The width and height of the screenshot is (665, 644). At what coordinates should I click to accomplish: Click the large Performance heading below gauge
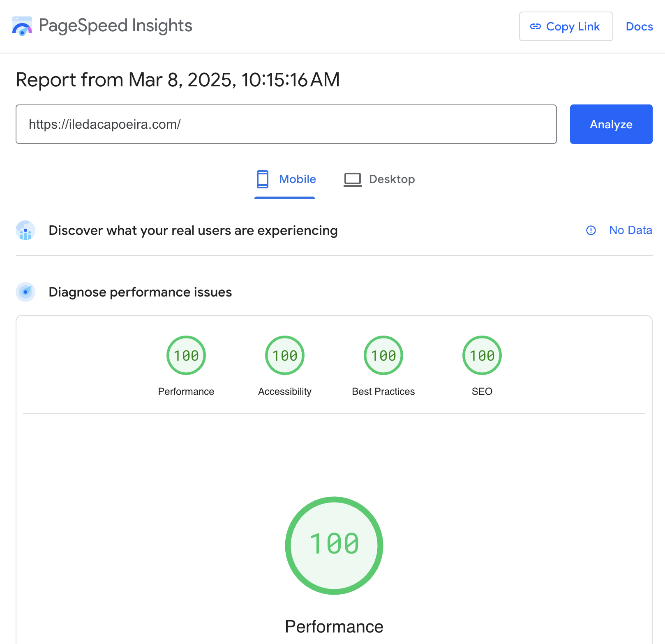point(334,627)
